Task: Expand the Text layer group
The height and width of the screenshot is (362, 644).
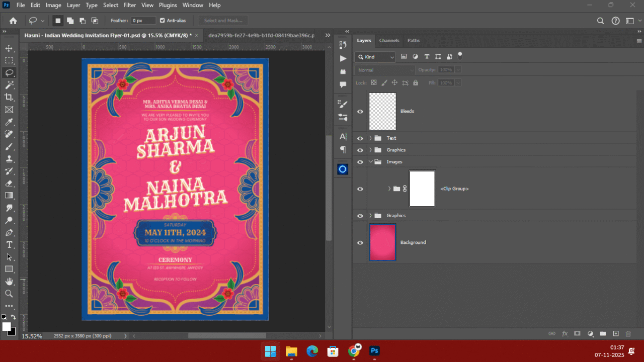Action: pos(371,138)
